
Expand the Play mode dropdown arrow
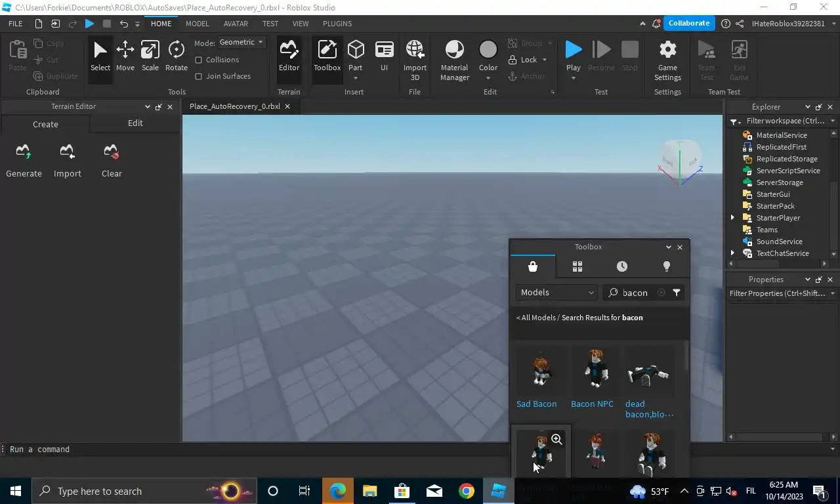coord(574,78)
